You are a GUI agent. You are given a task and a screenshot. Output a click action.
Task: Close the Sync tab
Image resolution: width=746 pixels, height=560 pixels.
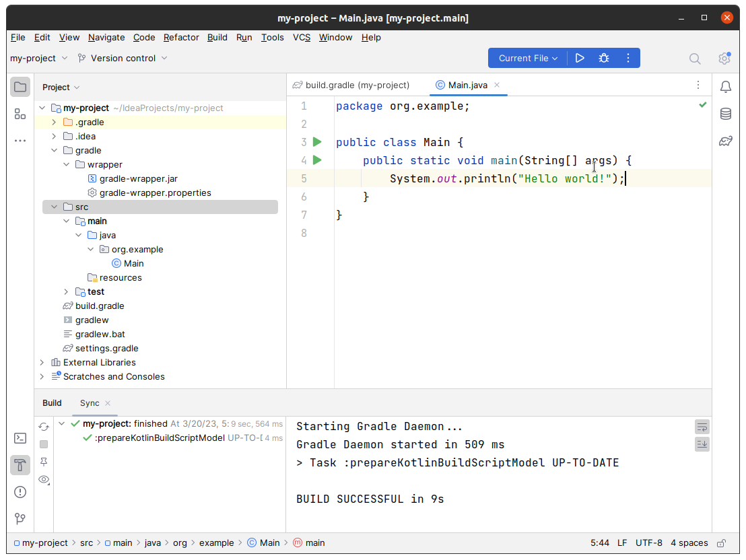pyautogui.click(x=108, y=403)
